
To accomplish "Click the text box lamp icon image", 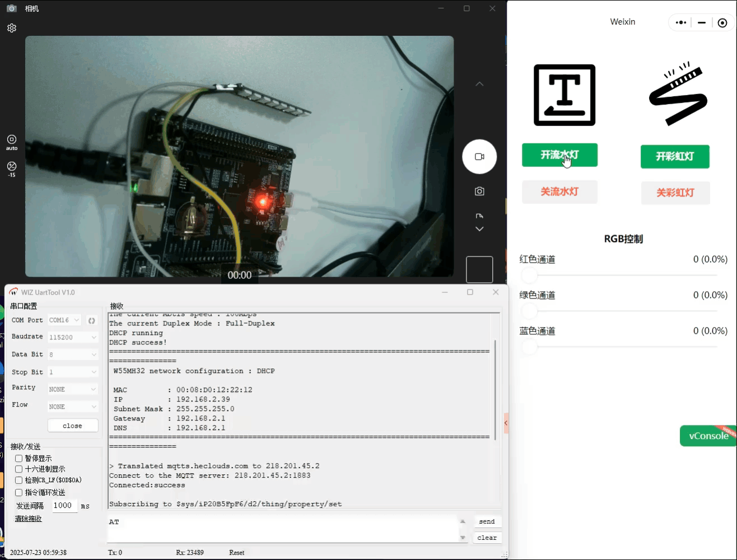I will 565,95.
